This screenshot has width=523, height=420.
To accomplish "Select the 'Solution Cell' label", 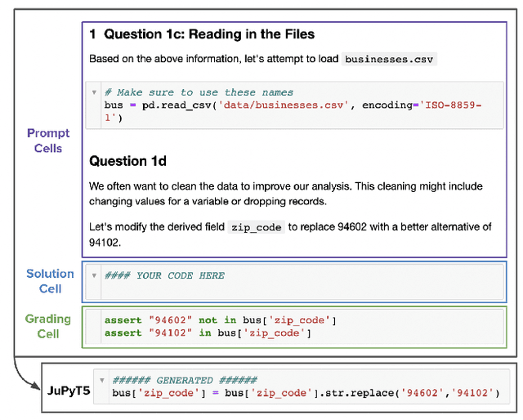I will click(x=49, y=281).
